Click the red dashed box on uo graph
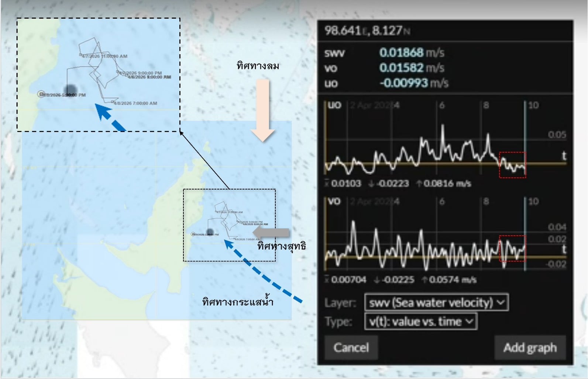Image resolution: width=588 pixels, height=379 pixels. [512, 165]
